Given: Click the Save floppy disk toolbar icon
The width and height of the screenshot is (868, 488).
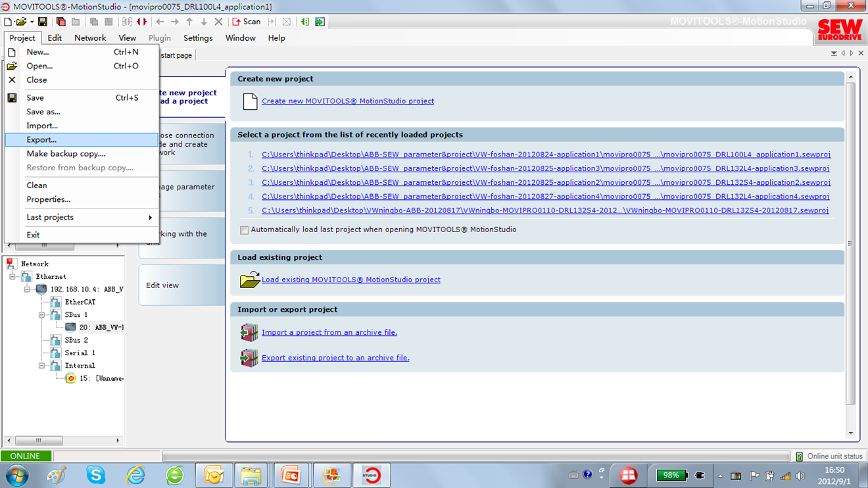Looking at the screenshot, I should 42,22.
